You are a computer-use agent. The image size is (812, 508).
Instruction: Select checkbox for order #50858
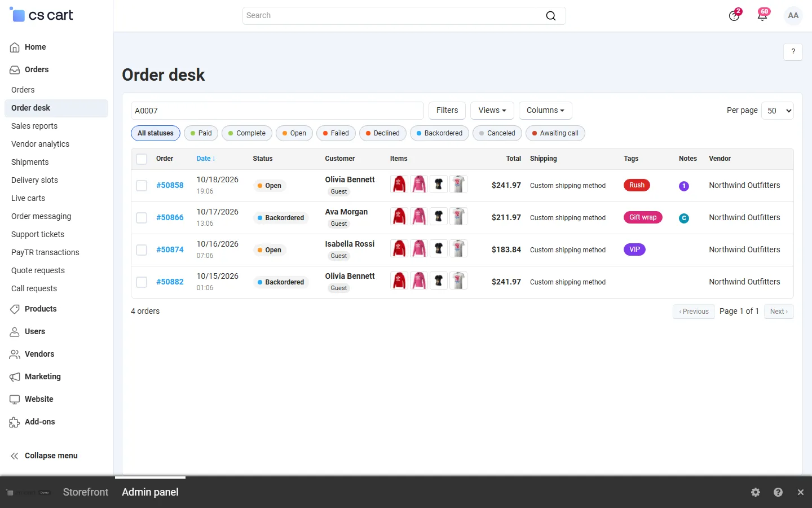[142, 186]
